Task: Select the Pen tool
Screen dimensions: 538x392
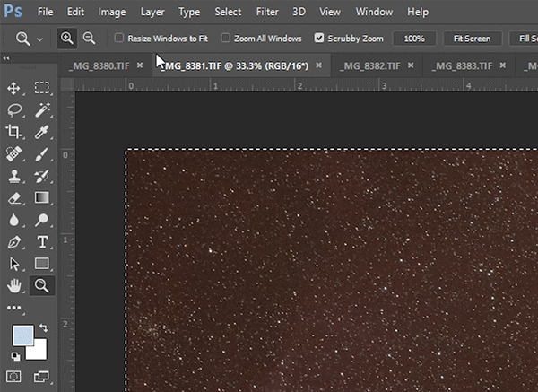Action: point(13,242)
